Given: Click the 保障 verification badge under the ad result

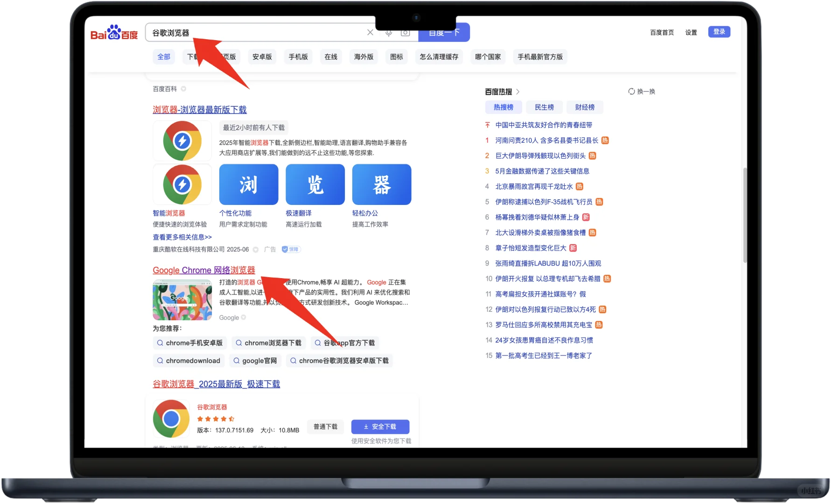Looking at the screenshot, I should 291,249.
